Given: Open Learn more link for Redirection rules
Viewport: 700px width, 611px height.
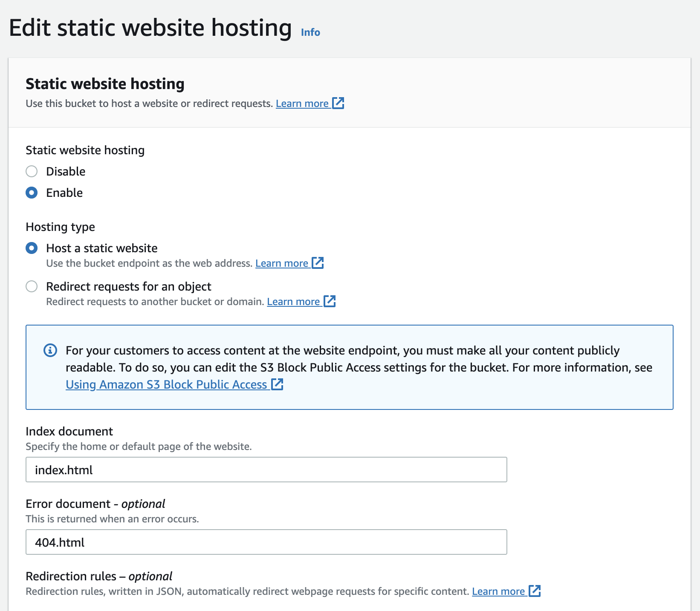Looking at the screenshot, I should coord(498,591).
